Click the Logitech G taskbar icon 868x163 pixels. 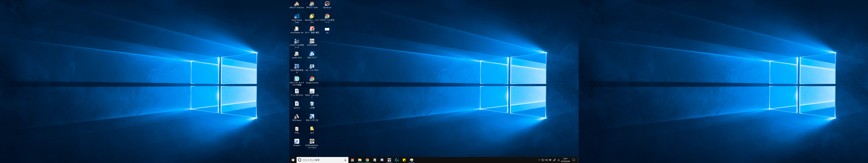[x=397, y=160]
